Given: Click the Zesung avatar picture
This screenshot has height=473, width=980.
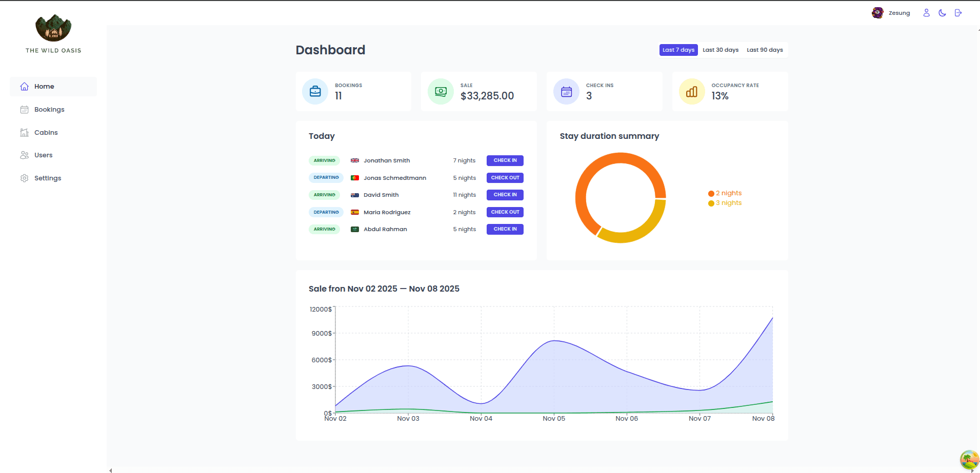Looking at the screenshot, I should 877,13.
